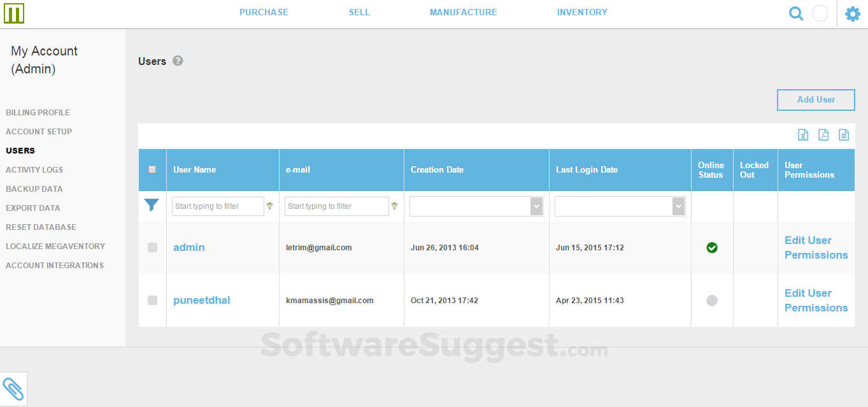868x407 pixels.
Task: Click the e-mail filter input
Action: [337, 206]
